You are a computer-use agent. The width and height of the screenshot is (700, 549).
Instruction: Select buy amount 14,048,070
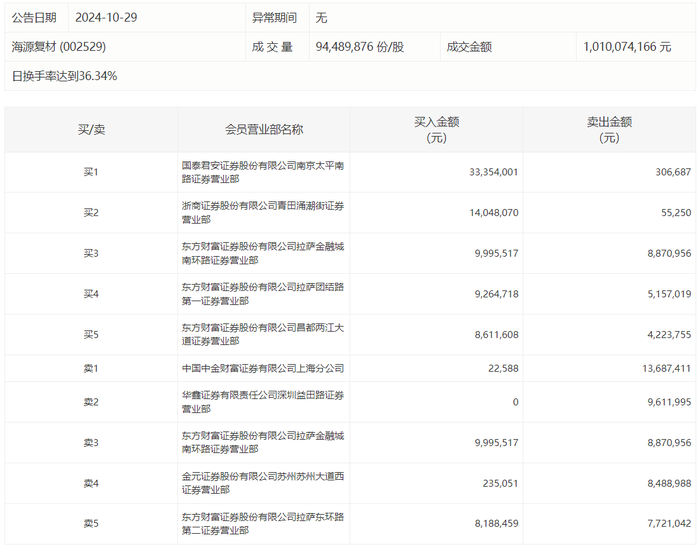(x=494, y=212)
